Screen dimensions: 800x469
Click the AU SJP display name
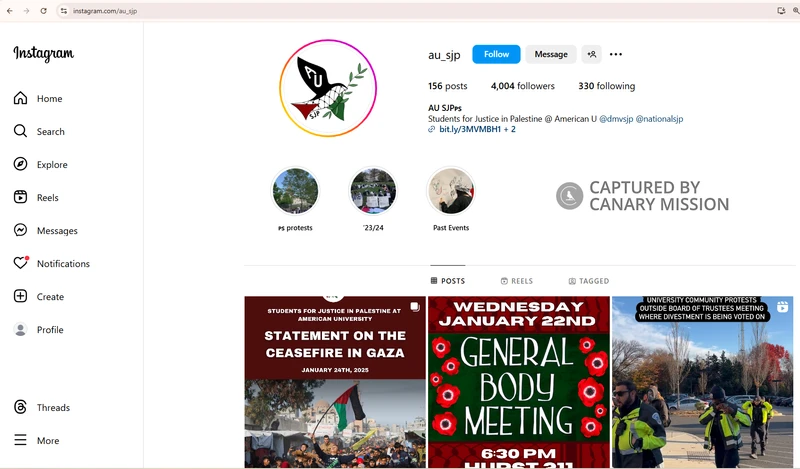445,108
